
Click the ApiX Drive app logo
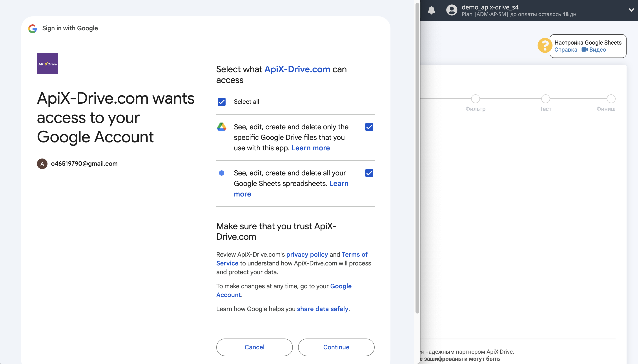point(47,63)
